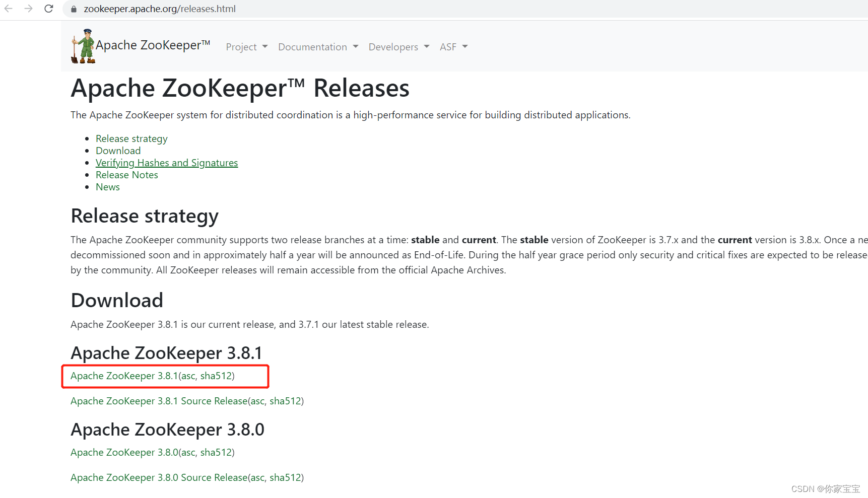The width and height of the screenshot is (868, 498).
Task: Open the Release Notes link
Action: [x=127, y=175]
